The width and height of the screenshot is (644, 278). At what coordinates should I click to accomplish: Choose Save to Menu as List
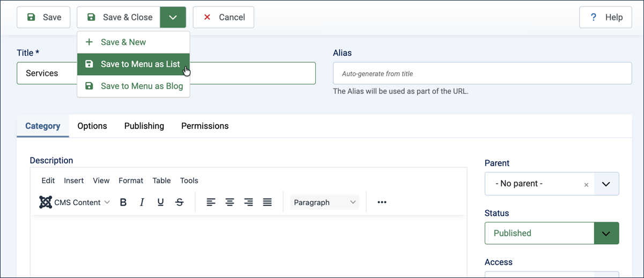(x=134, y=64)
